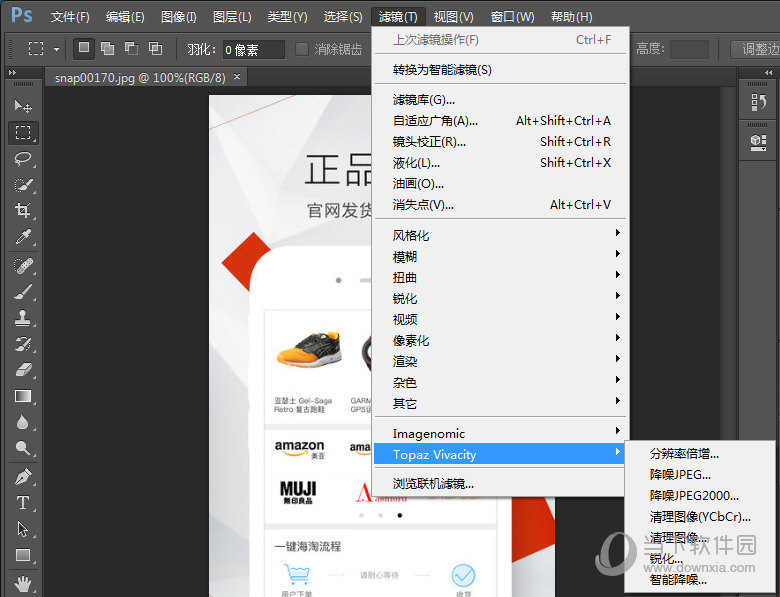
Task: Toggle the 消除锯齿 anti-alias checkbox
Action: point(301,49)
